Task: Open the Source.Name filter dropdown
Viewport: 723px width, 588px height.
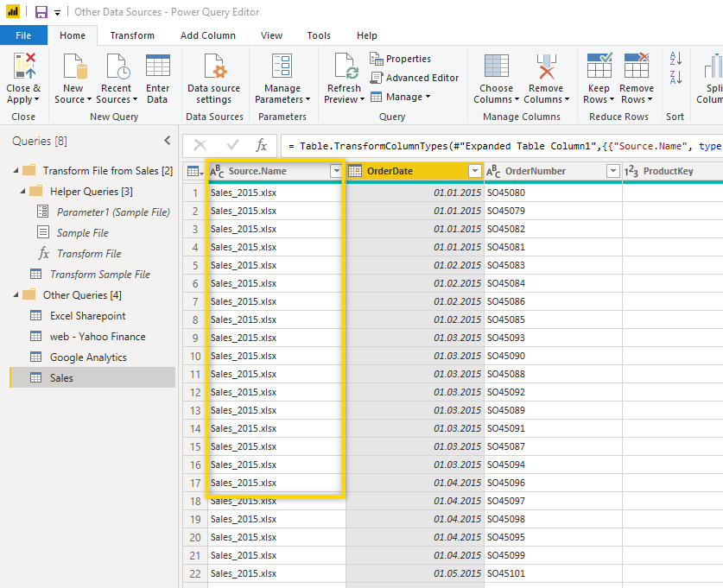Action: pos(336,171)
